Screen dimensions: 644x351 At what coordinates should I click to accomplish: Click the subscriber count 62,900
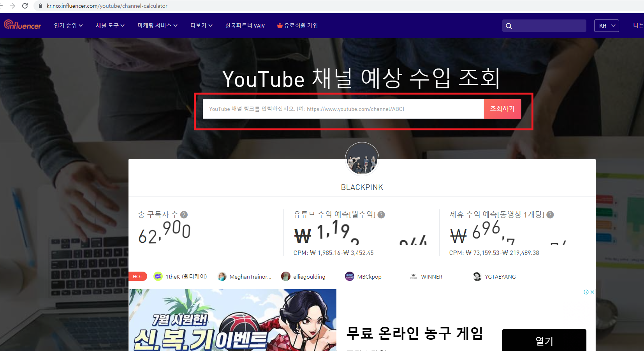coord(164,232)
